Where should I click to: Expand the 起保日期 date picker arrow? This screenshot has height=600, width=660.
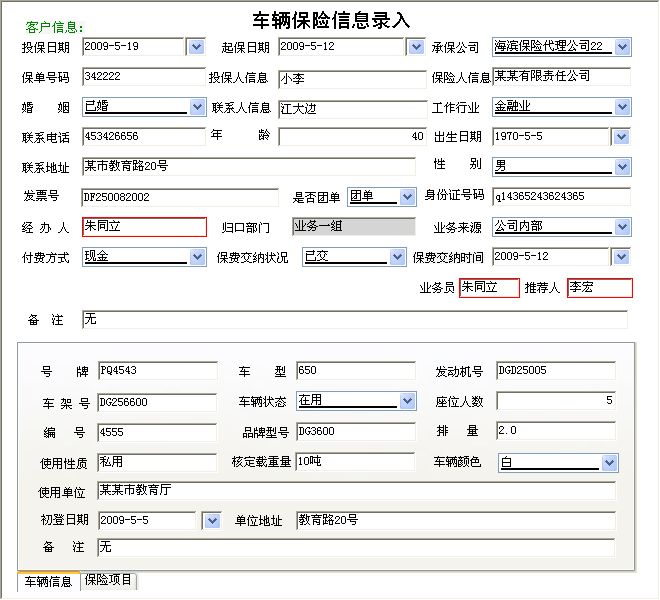point(416,47)
